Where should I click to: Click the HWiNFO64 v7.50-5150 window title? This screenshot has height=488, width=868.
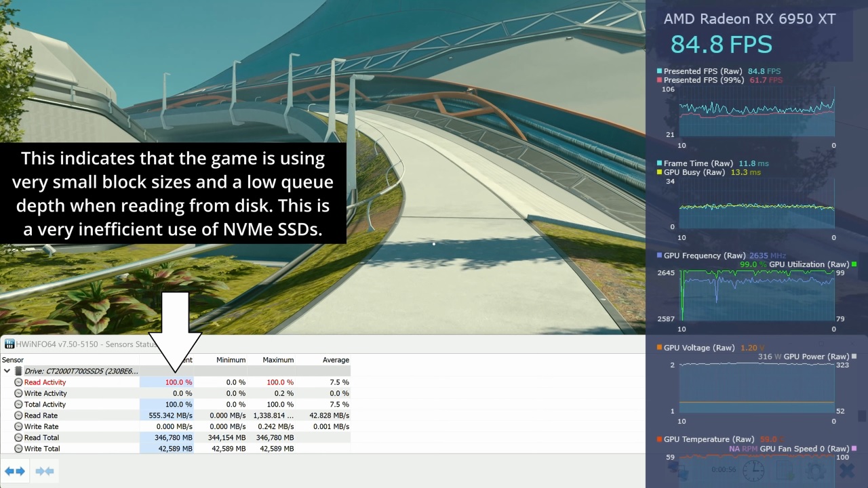[87, 344]
